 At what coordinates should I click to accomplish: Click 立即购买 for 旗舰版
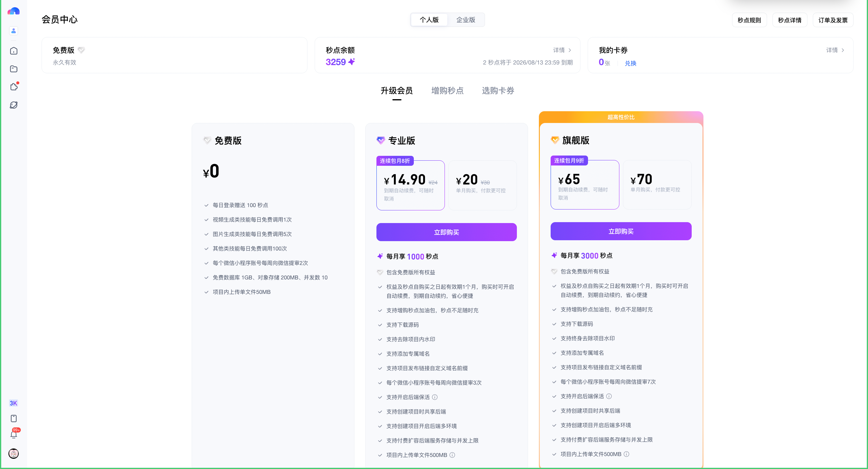coord(621,231)
